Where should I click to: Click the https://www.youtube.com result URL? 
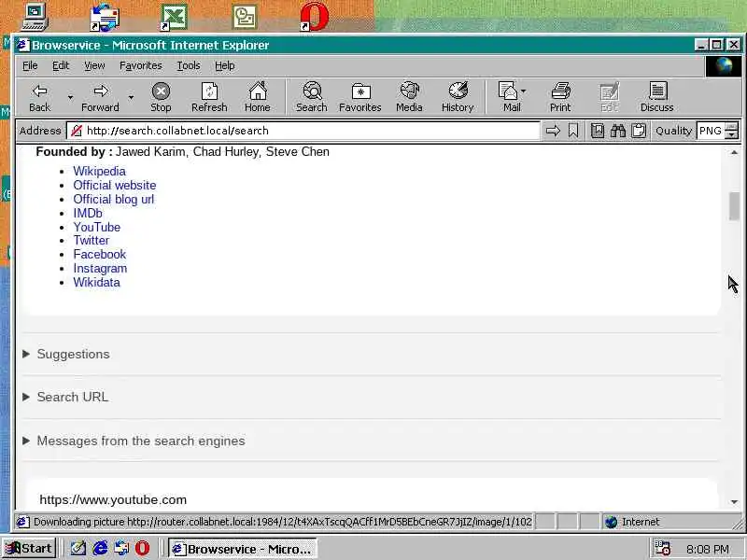tap(113, 499)
